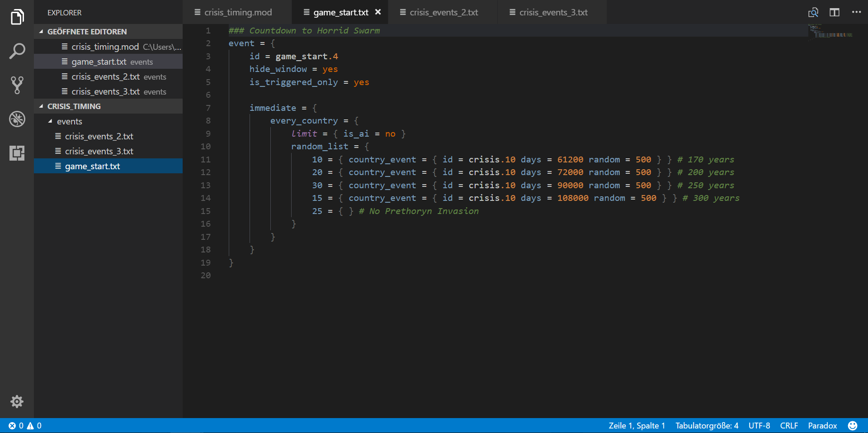Select the game_start.txt editor tab
Image resolution: width=868 pixels, height=433 pixels.
tap(340, 12)
